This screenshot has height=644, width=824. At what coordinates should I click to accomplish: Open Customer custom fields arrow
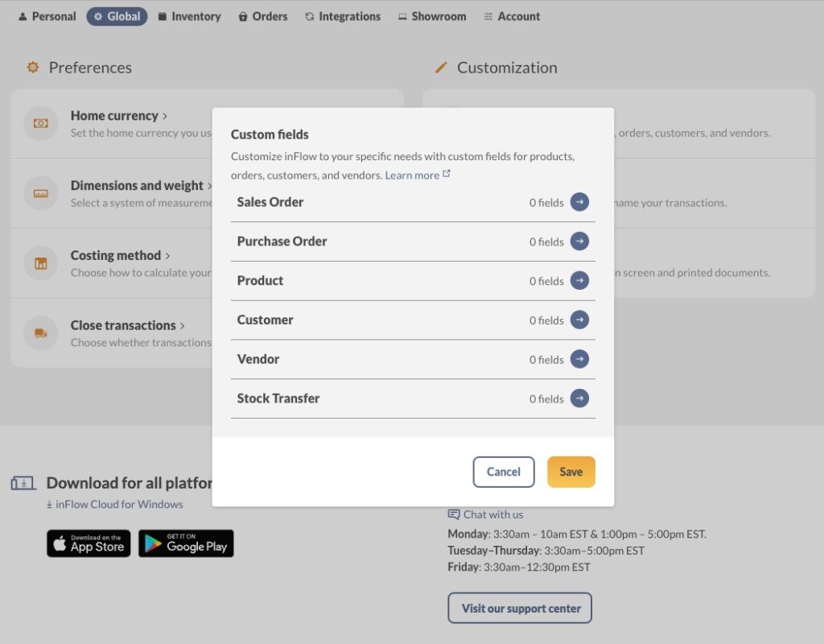coord(579,320)
